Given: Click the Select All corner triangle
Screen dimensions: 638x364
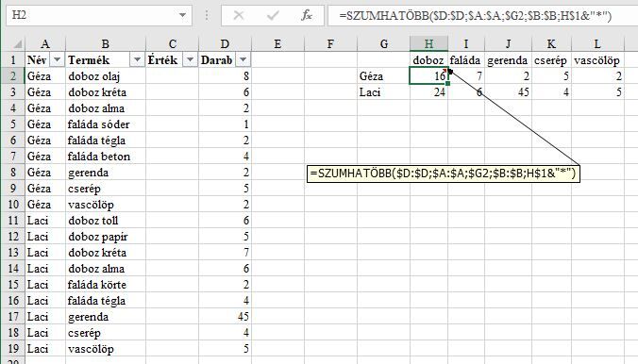Looking at the screenshot, I should coord(17,43).
